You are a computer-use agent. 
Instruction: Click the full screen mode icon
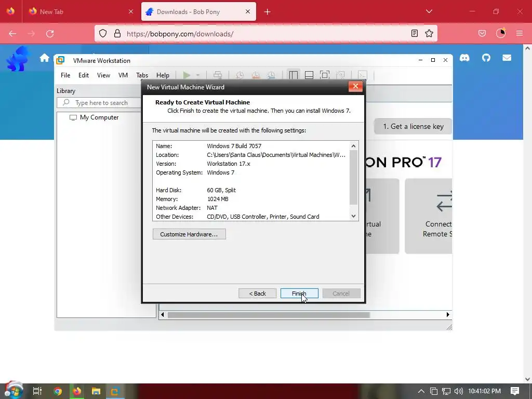[x=325, y=75]
